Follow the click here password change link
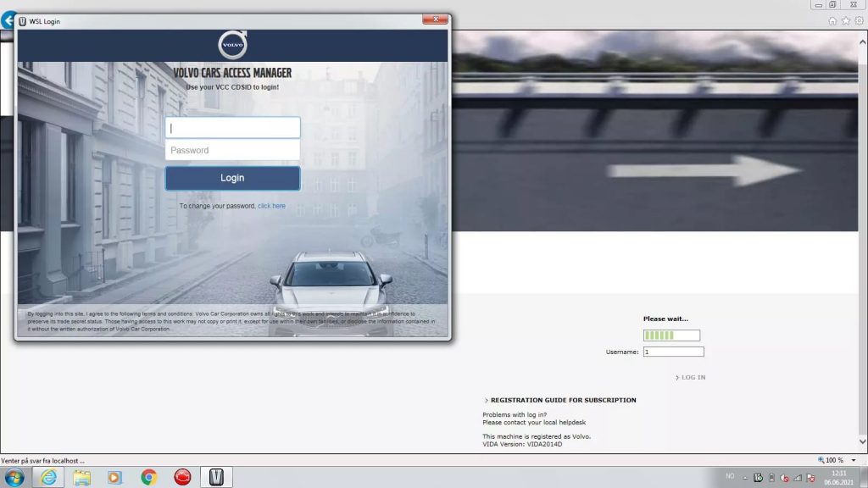The height and width of the screenshot is (488, 868). tap(271, 206)
